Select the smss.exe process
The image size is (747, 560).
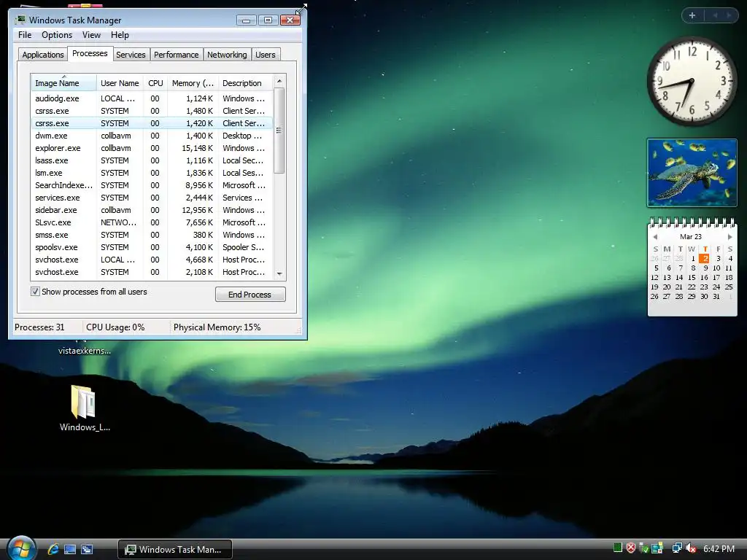point(152,235)
